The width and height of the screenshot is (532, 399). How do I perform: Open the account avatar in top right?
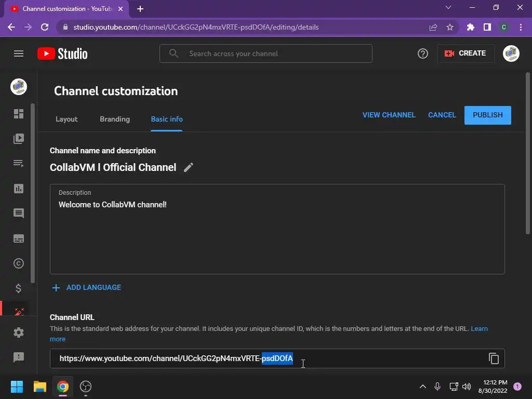[x=511, y=54]
